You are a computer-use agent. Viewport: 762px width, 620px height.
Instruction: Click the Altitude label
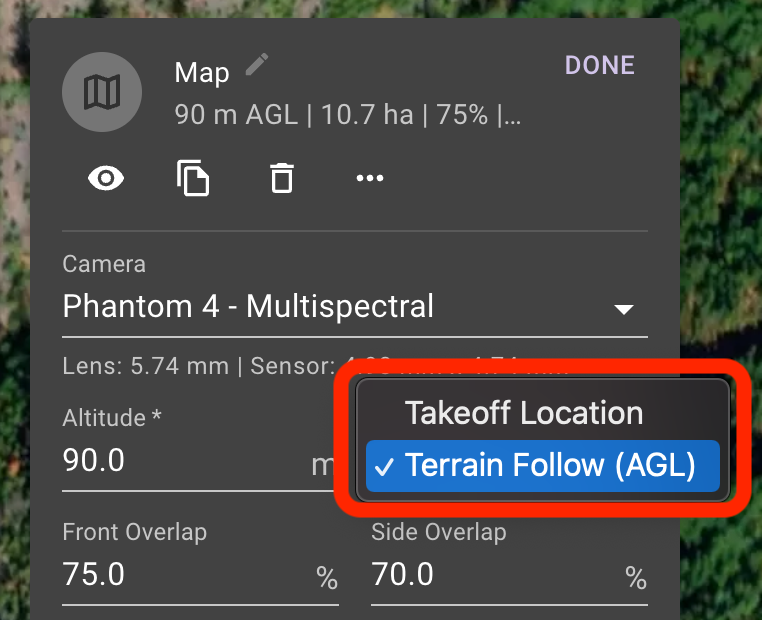pos(112,418)
